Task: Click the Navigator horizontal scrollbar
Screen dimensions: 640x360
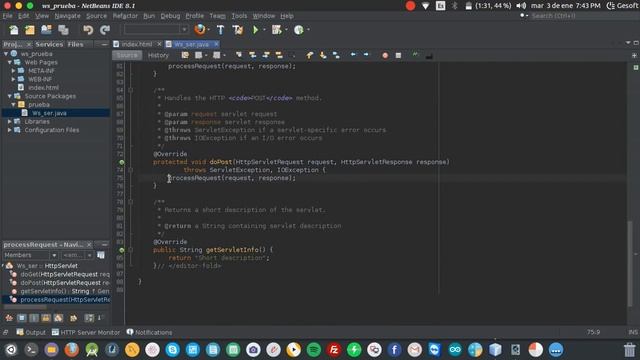Action: 25,307
